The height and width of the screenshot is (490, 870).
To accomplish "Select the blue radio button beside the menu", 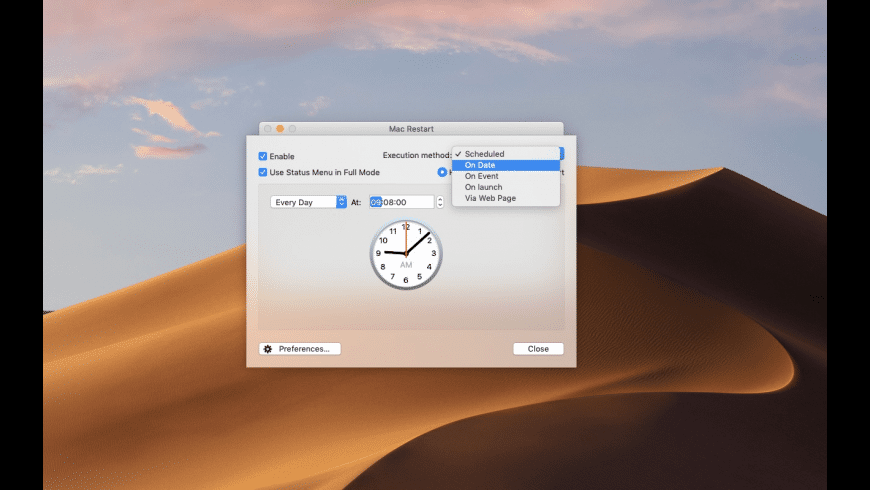I will click(442, 172).
